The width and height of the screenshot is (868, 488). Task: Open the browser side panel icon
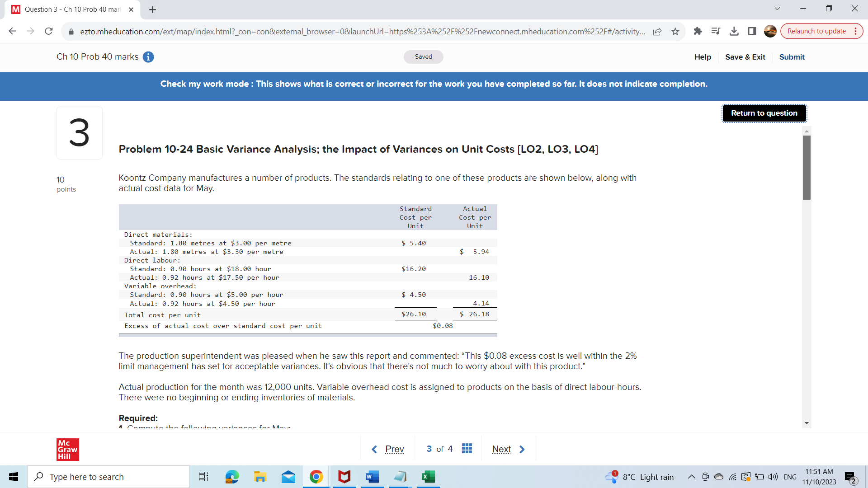click(x=752, y=31)
